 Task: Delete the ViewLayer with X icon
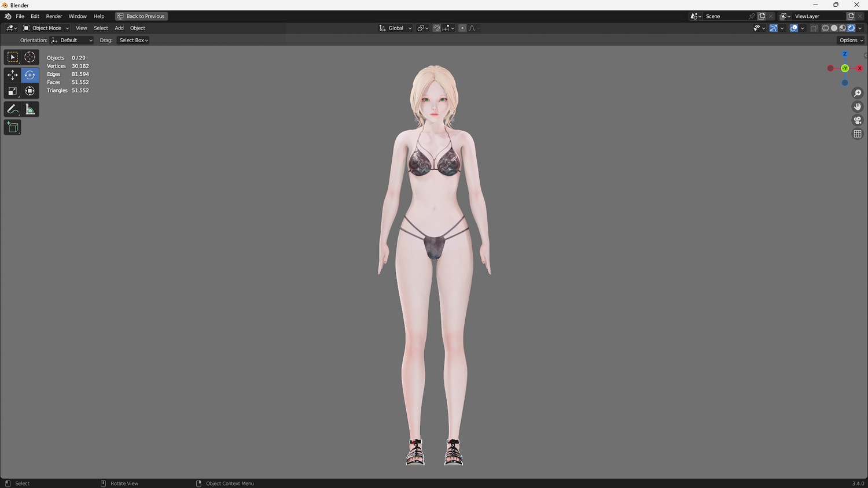860,16
